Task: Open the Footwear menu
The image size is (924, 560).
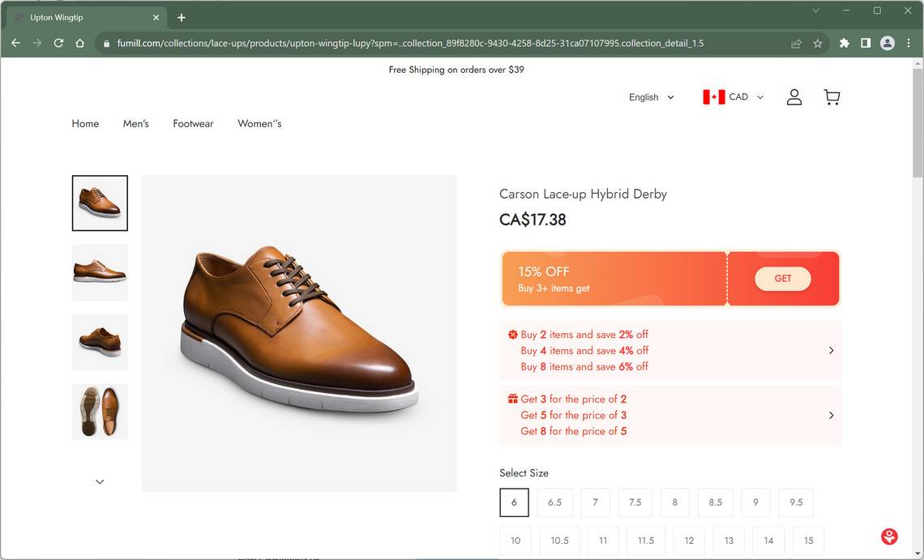Action: tap(193, 124)
